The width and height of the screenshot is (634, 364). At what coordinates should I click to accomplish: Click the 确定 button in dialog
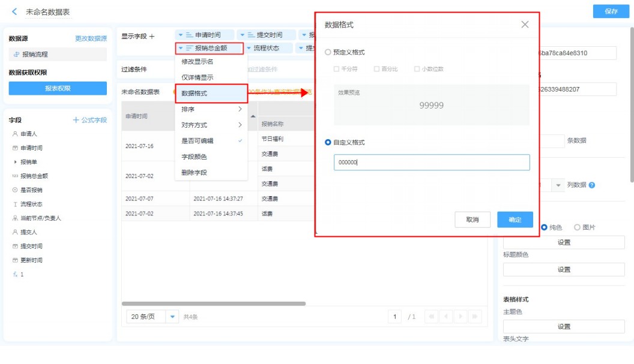[515, 220]
